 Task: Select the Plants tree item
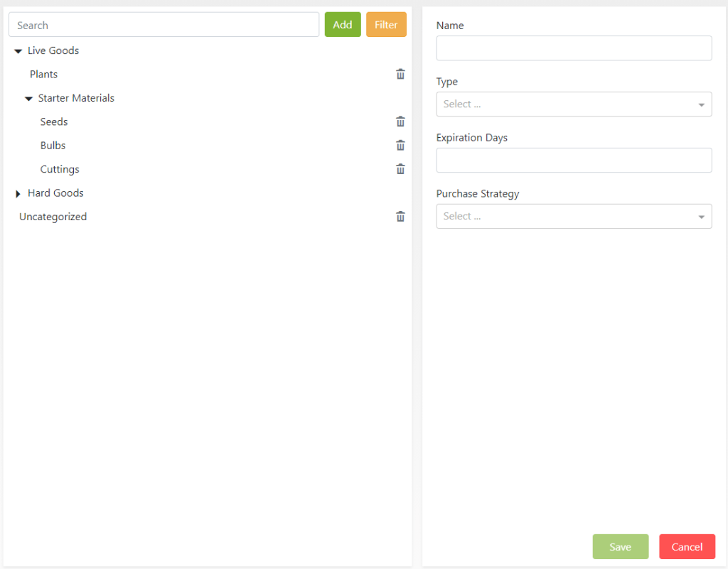[x=44, y=75]
